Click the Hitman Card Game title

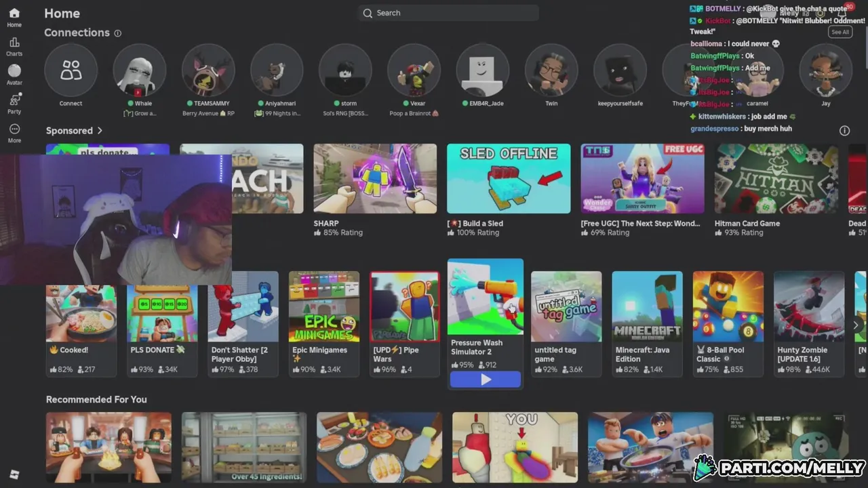pos(747,223)
